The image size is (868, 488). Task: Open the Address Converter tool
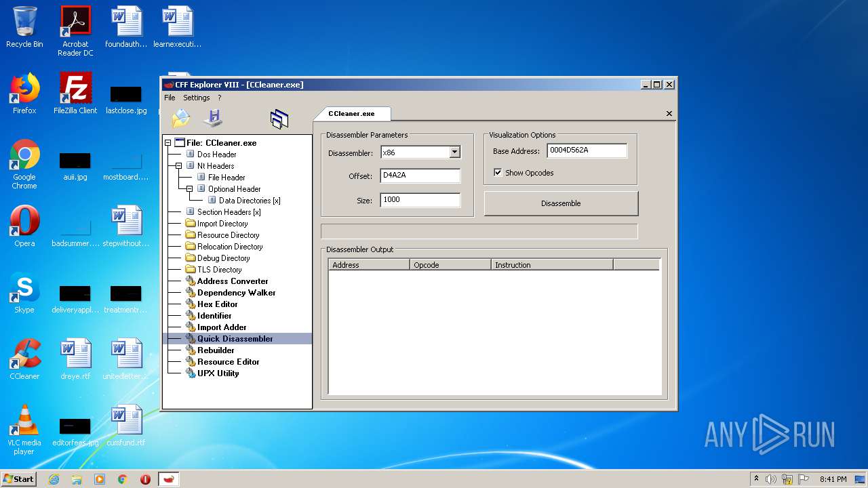tap(233, 281)
